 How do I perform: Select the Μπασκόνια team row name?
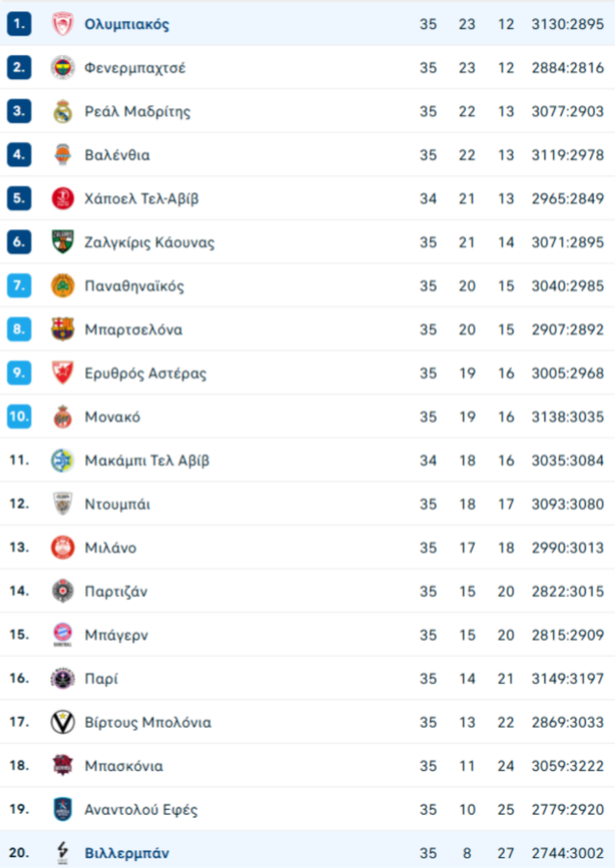tap(124, 766)
